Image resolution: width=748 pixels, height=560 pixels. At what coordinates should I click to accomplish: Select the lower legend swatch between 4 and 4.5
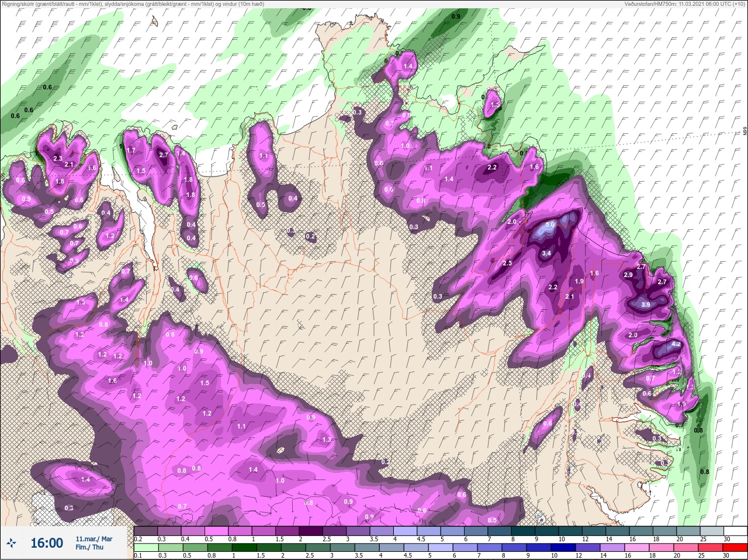point(392,548)
